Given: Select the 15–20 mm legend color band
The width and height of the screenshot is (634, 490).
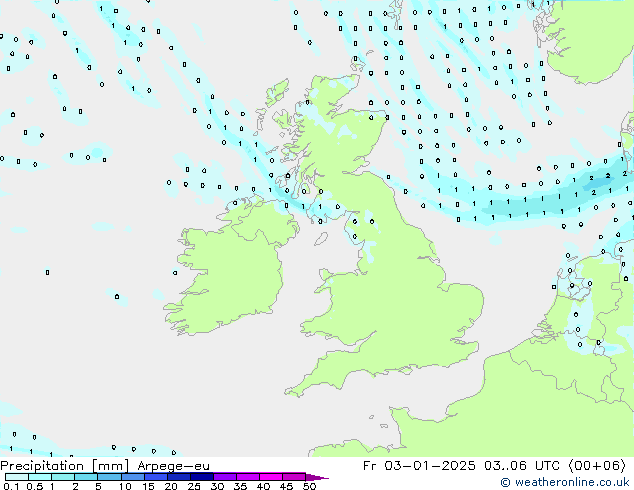Looking at the screenshot, I should coord(155,477).
